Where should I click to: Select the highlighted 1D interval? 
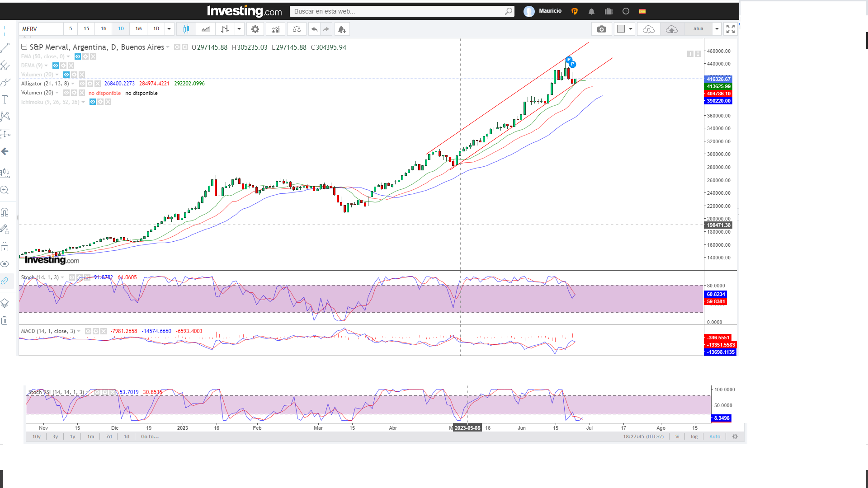121,29
